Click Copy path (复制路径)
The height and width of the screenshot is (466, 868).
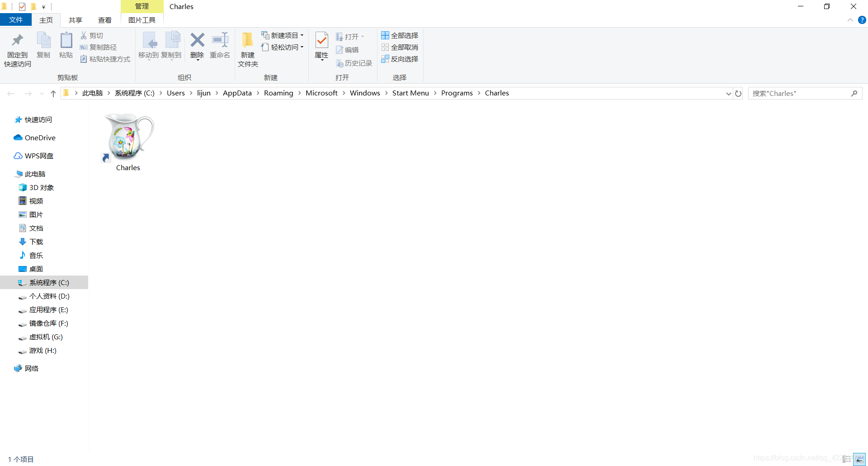click(98, 47)
